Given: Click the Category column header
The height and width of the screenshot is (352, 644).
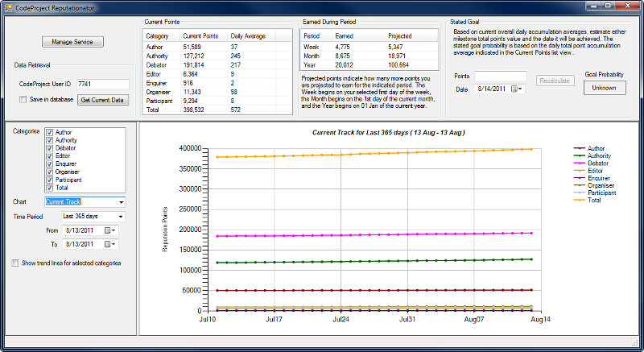Looking at the screenshot, I should 162,36.
